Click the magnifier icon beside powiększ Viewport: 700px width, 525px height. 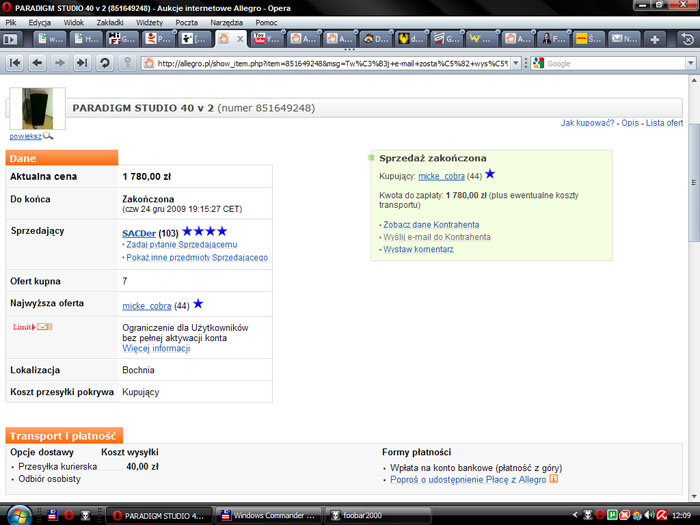click(x=48, y=136)
